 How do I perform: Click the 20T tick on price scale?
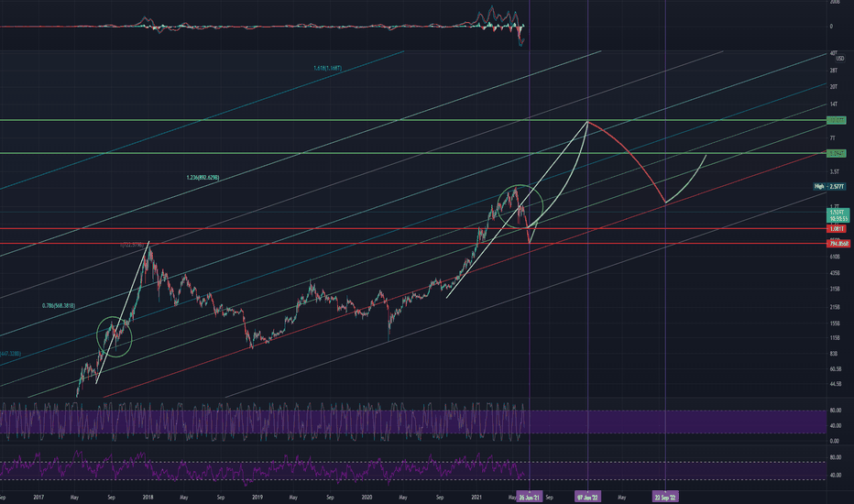tap(833, 87)
